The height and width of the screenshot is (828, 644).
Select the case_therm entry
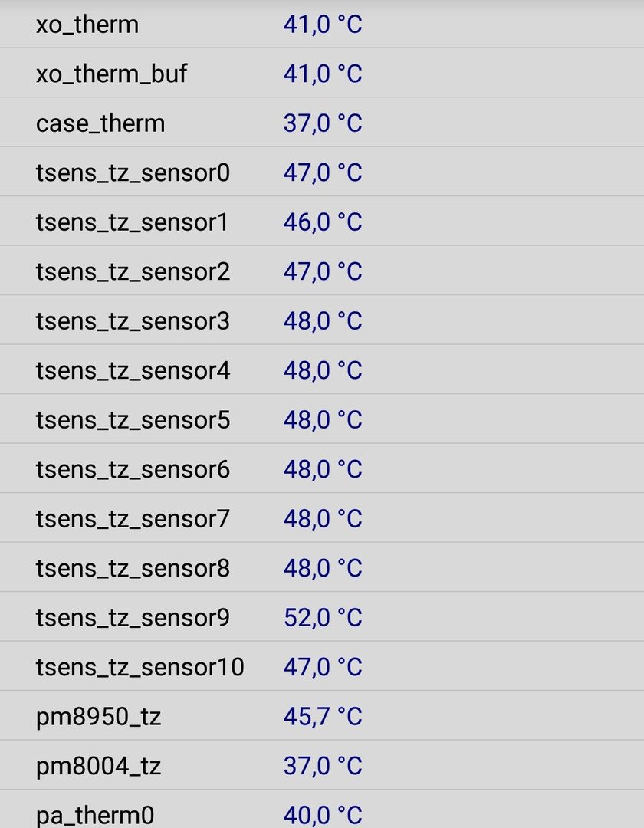(x=322, y=123)
